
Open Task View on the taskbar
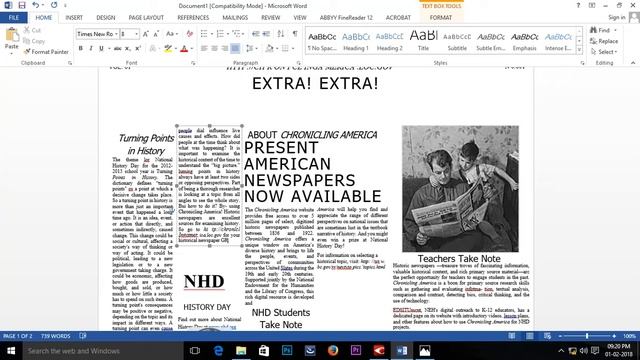pos(195,351)
